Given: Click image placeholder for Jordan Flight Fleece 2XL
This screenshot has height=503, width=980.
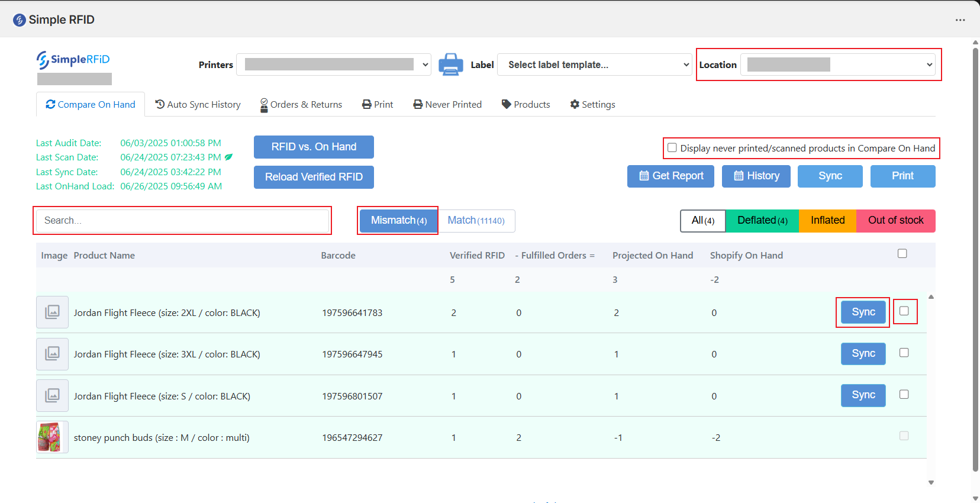Looking at the screenshot, I should coord(52,312).
